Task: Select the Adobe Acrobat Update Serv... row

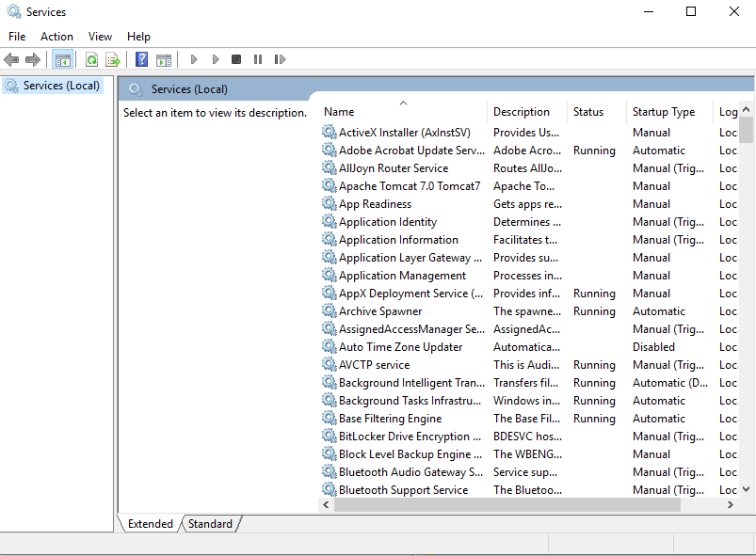Action: point(529,151)
